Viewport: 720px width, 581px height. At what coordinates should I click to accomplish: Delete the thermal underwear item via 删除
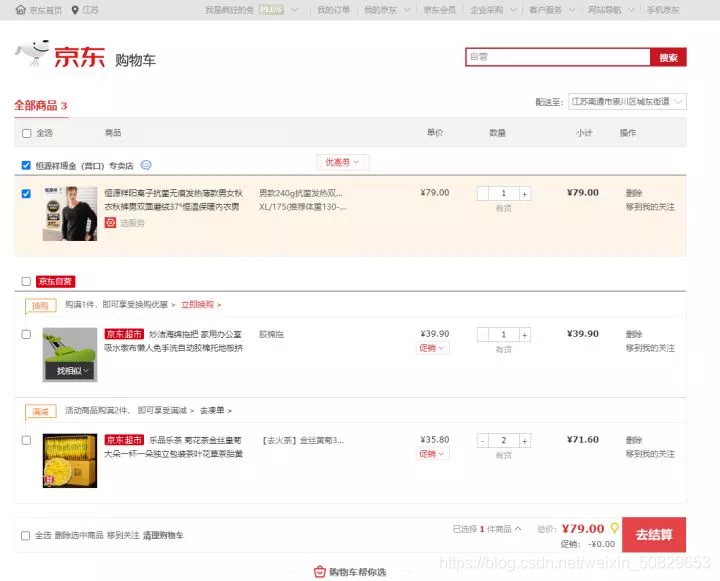click(x=634, y=193)
